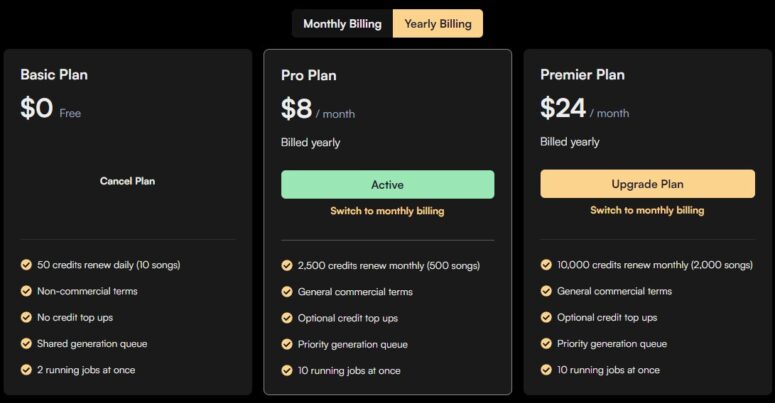Click check icon beside No credit top ups

tap(26, 317)
